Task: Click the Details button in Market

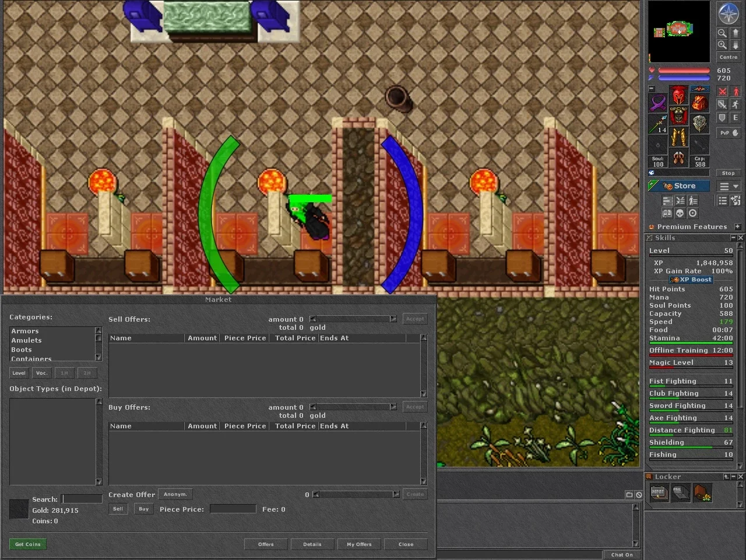Action: pyautogui.click(x=312, y=544)
